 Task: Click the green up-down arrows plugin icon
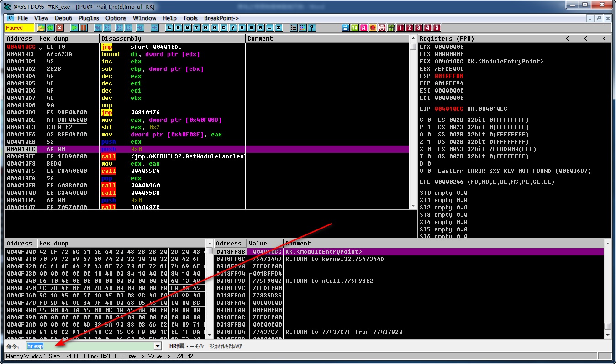[355, 28]
